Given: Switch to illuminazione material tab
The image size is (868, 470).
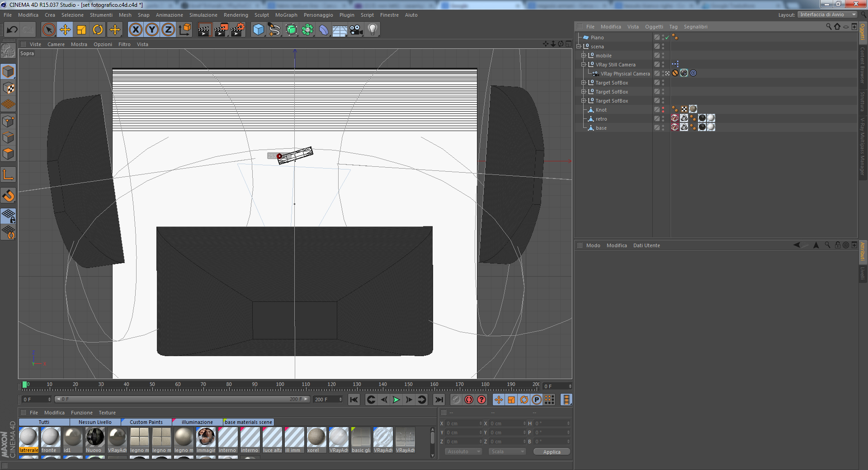Looking at the screenshot, I should 197,422.
